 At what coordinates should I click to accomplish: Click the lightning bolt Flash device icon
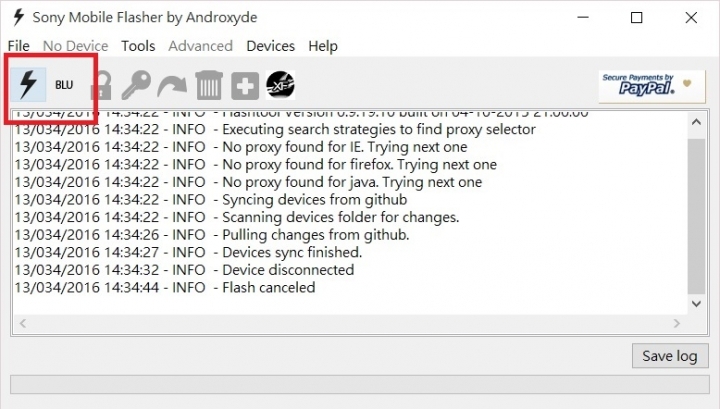[x=28, y=84]
